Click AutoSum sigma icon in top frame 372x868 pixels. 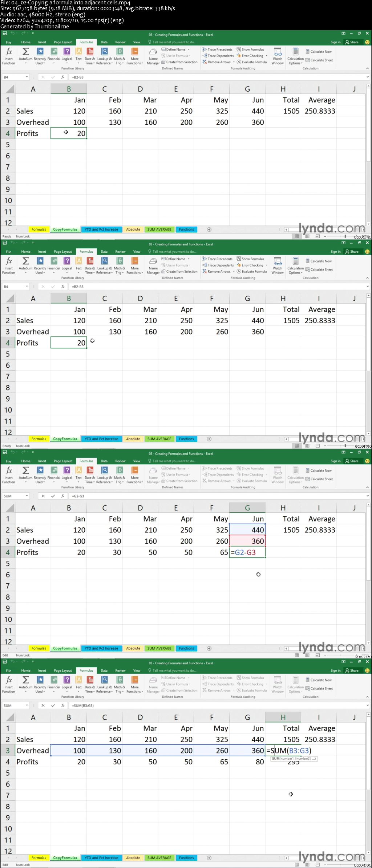point(25,56)
